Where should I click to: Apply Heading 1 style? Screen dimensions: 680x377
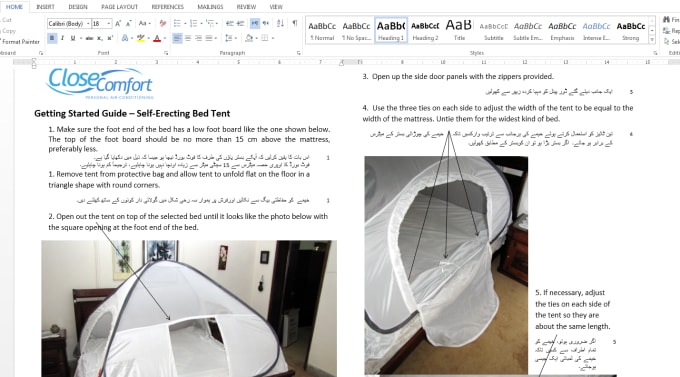[391, 30]
